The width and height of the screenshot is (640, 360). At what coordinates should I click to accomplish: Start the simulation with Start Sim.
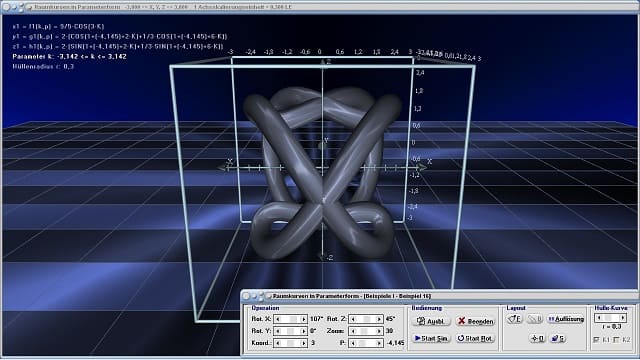[431, 338]
